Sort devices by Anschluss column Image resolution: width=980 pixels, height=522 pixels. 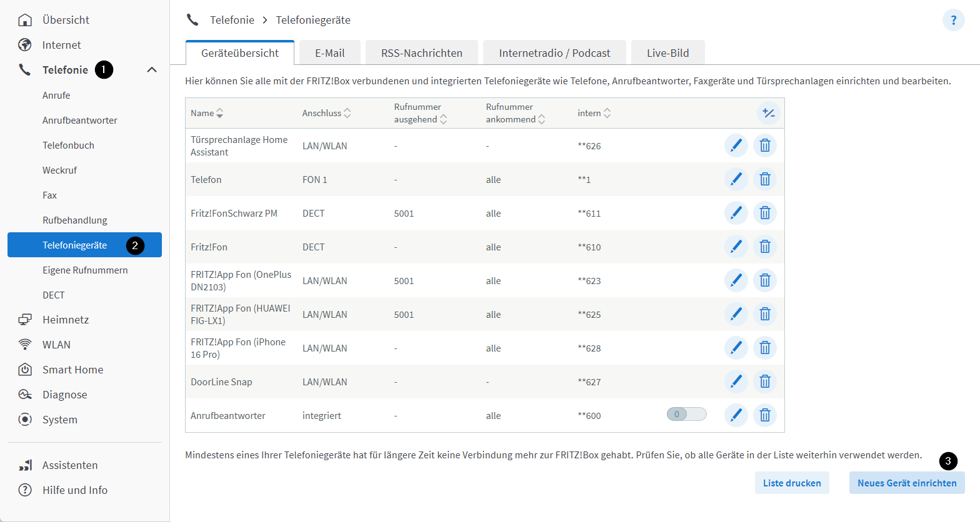pos(326,113)
